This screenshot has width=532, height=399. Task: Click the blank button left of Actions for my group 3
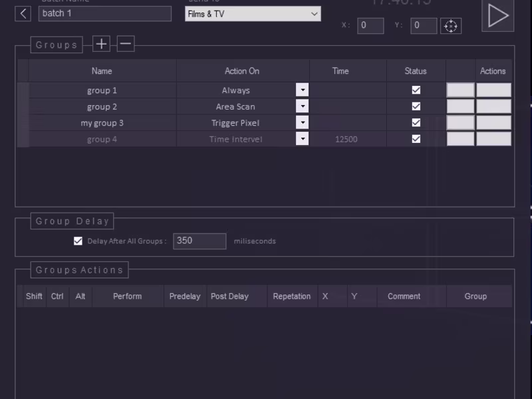pyautogui.click(x=460, y=122)
